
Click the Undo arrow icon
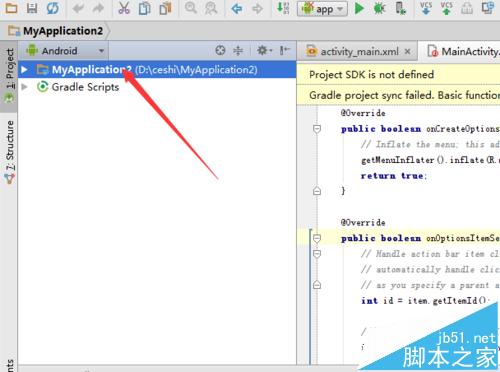pyautogui.click(x=78, y=8)
